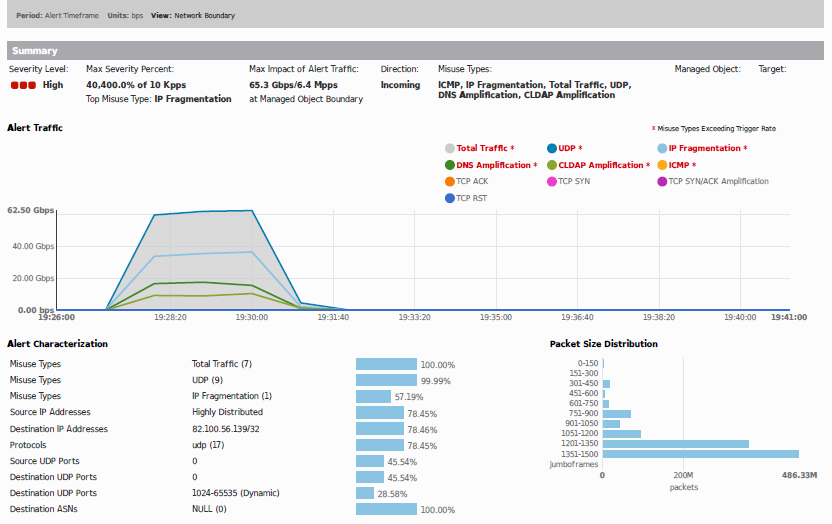Click the IP Fragmentation legend circle
Screen dimensions: 832x524
[x=662, y=149]
